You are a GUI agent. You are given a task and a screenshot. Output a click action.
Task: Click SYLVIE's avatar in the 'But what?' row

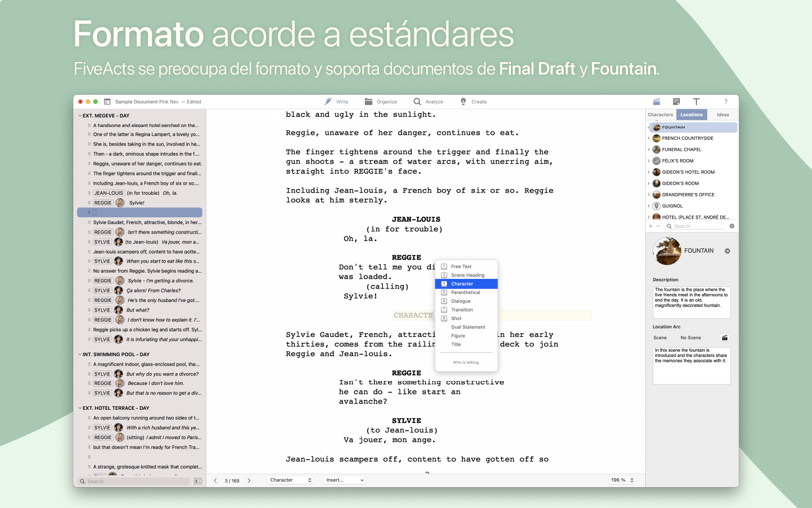tap(119, 310)
